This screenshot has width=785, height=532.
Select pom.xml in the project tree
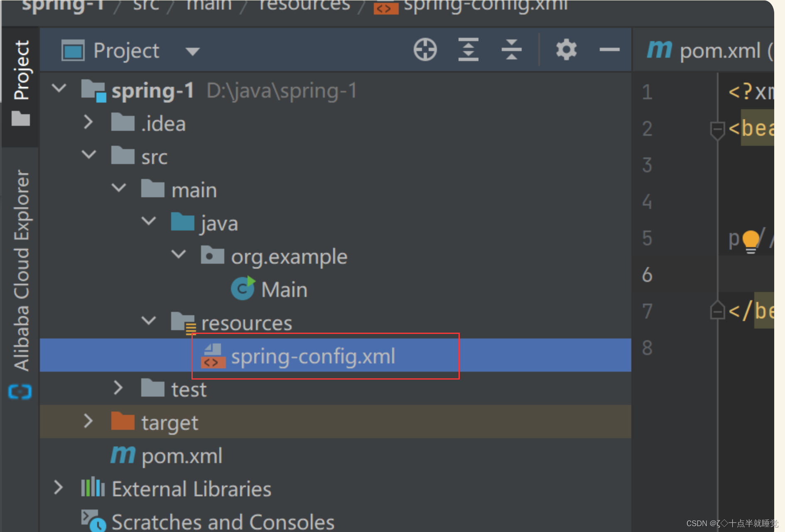click(182, 456)
